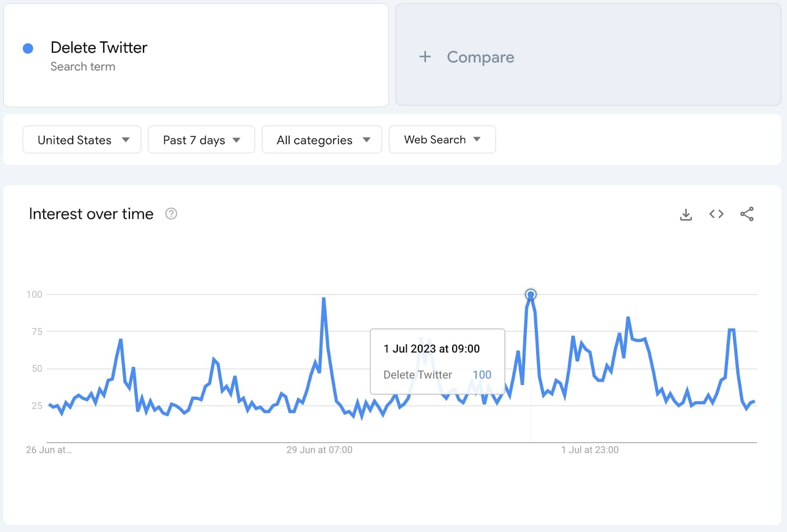
Task: Open help icon beside Interest over time
Action: (171, 214)
